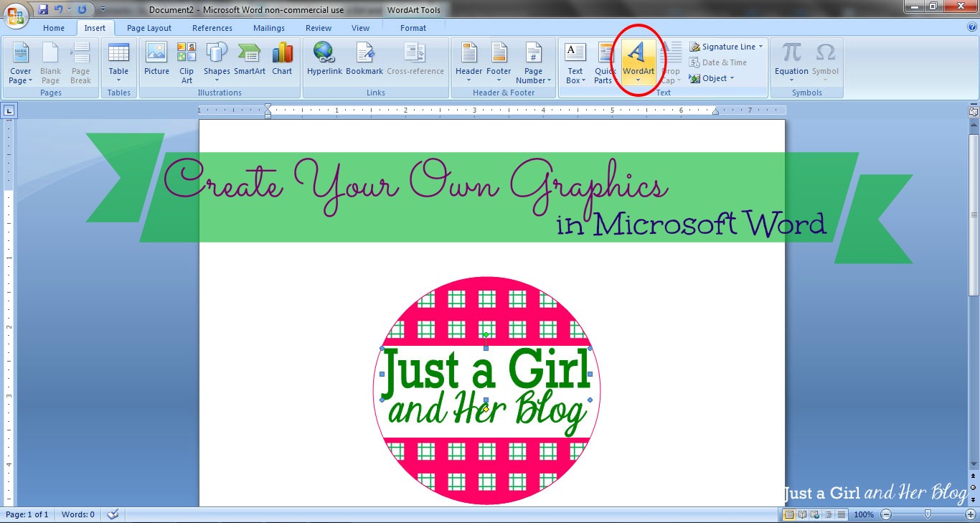
Task: Insert an Equation
Action: pos(791,64)
